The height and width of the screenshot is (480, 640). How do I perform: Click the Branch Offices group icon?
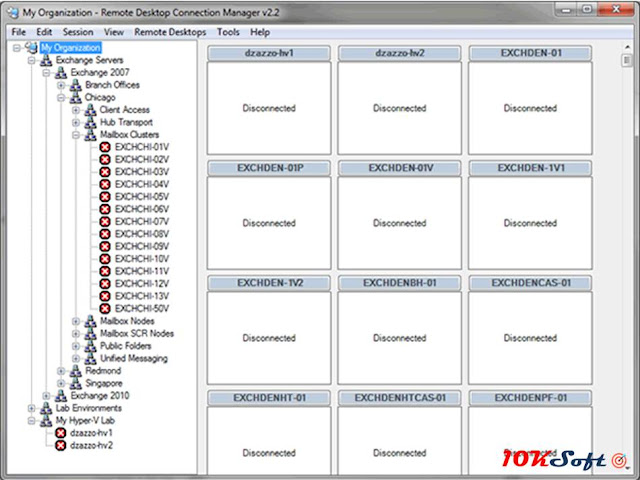click(x=75, y=85)
